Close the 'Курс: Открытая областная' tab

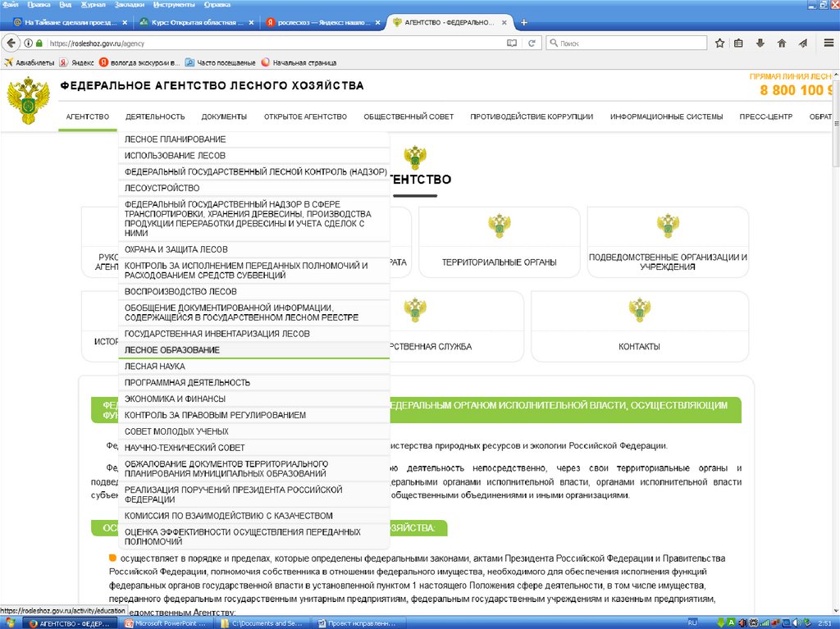(251, 22)
